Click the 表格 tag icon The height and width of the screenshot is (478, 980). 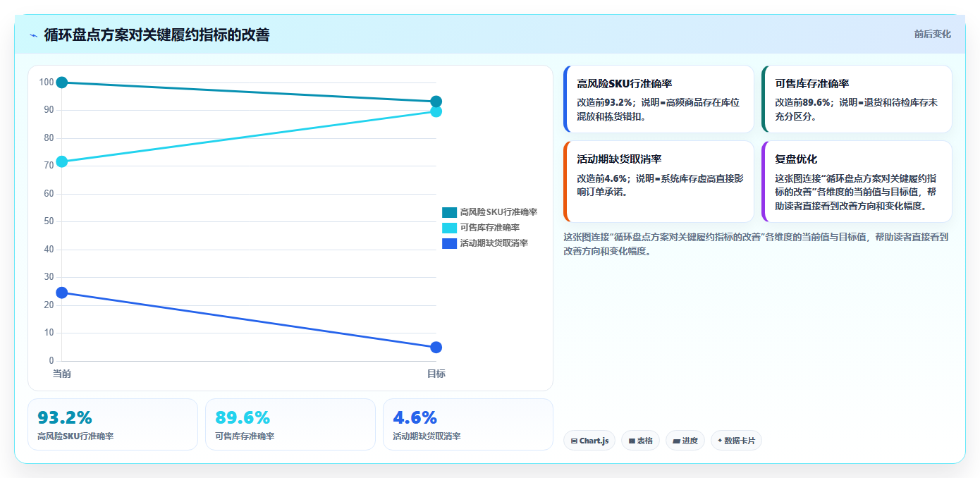[632, 441]
